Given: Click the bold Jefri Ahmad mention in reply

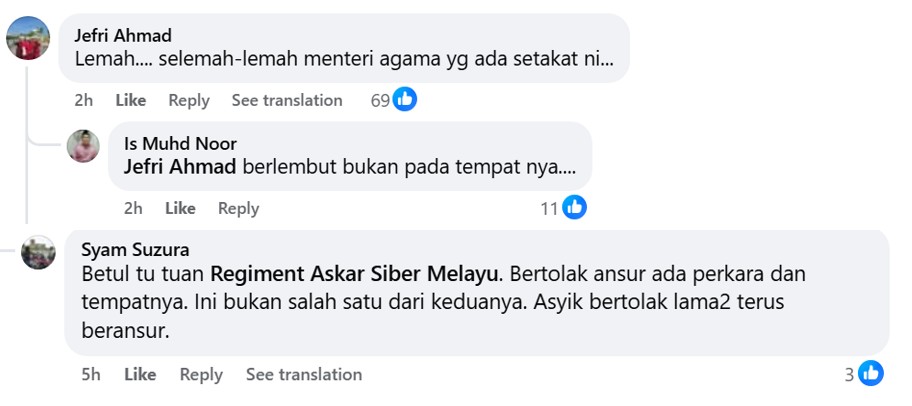Looking at the screenshot, I should [180, 166].
